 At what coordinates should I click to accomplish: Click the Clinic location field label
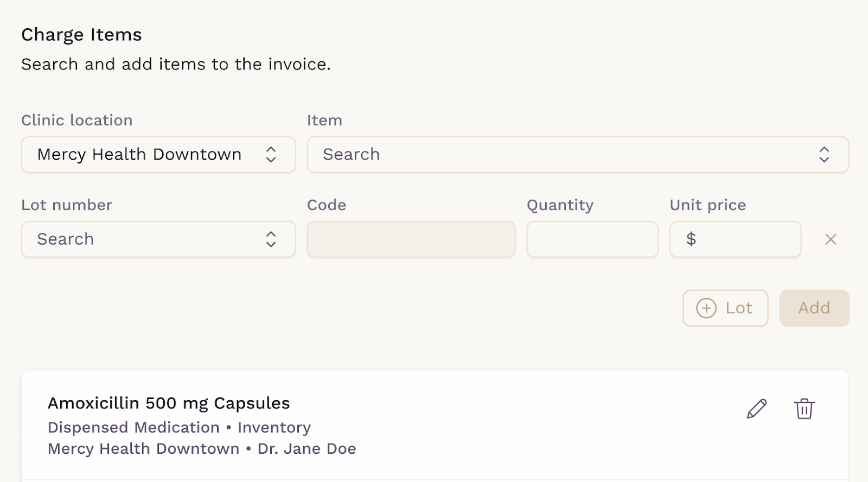click(x=77, y=120)
